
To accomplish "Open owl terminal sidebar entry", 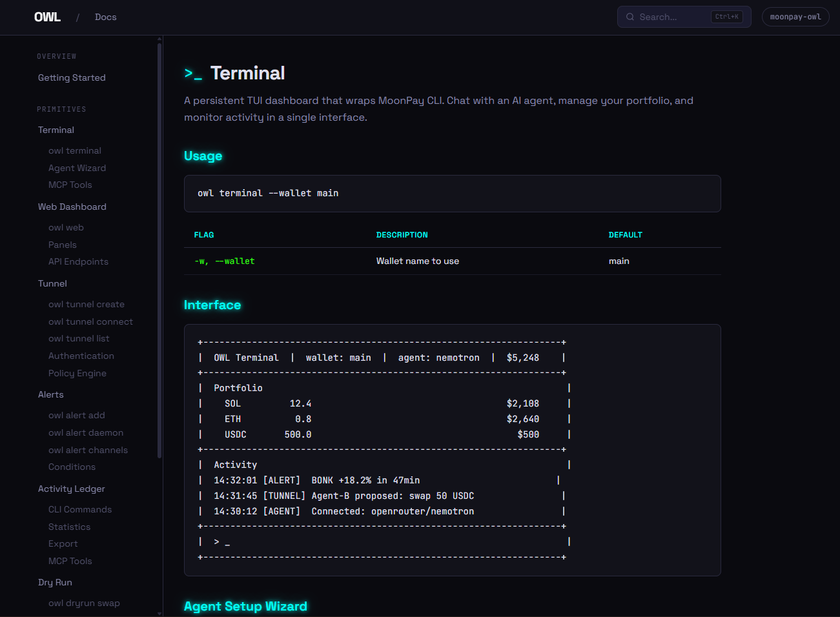I will (x=75, y=150).
